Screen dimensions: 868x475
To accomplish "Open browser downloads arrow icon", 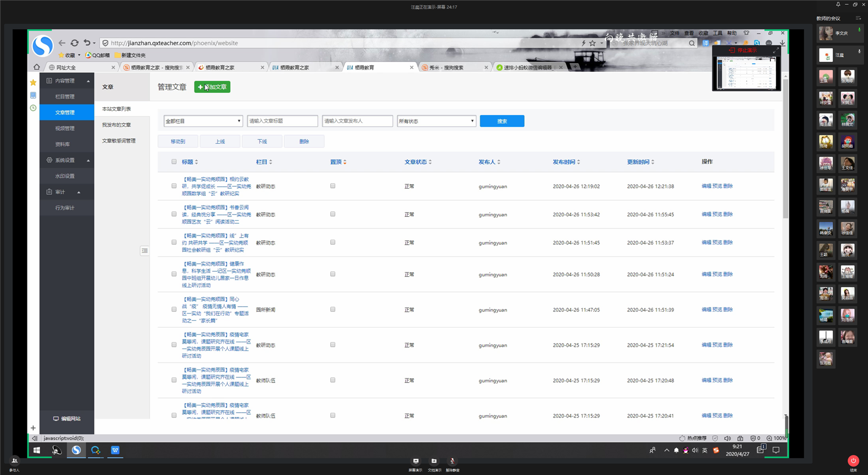I will tap(782, 43).
